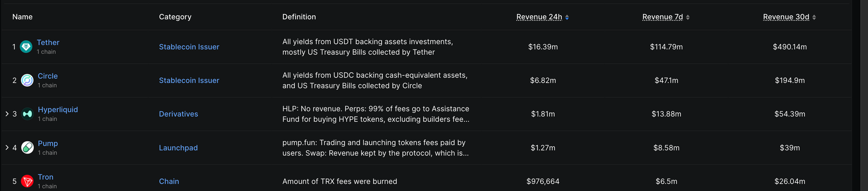Click the Revenue 30d sort arrows icon
The height and width of the screenshot is (191, 868).
(814, 17)
